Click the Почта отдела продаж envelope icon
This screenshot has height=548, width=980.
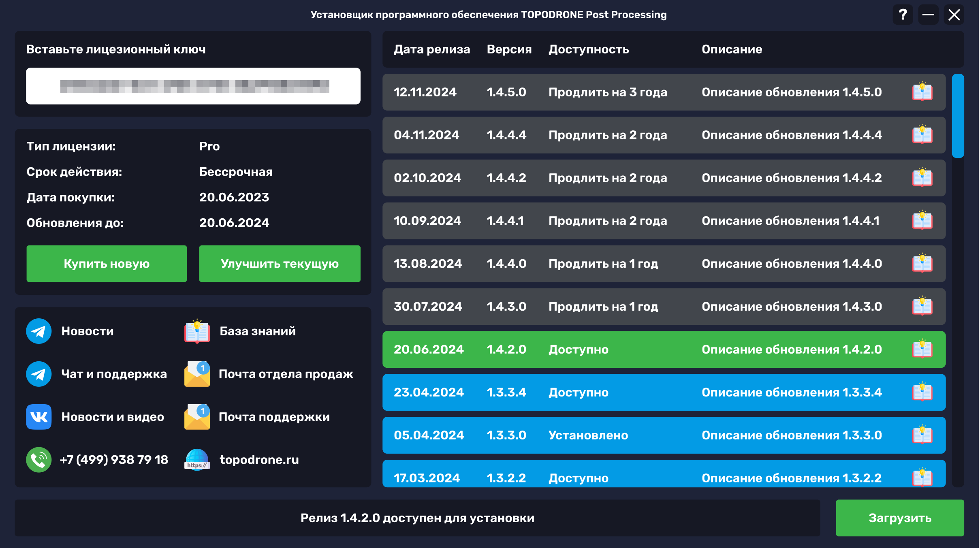coord(197,374)
